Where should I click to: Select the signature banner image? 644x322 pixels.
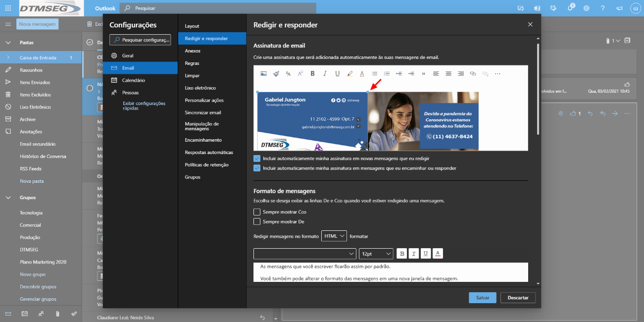(312, 121)
